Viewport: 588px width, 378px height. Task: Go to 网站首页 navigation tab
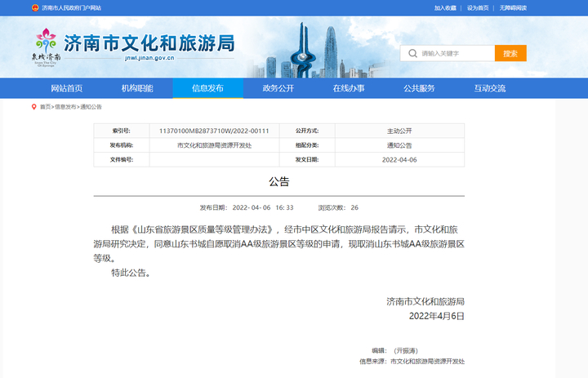click(67, 88)
